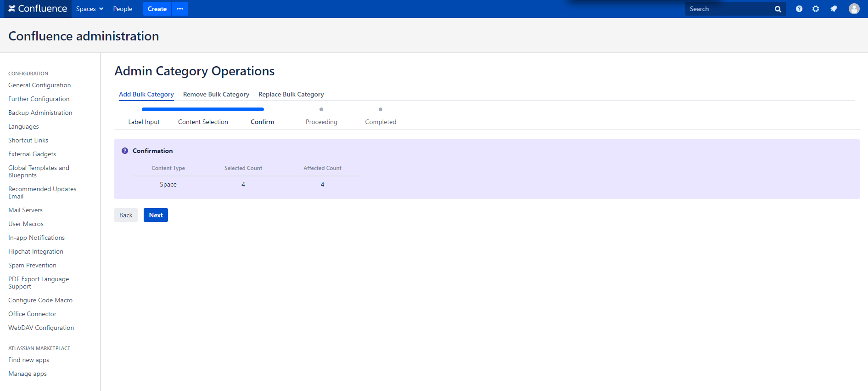
Task: Switch to Remove Bulk Category tab
Action: tap(216, 94)
